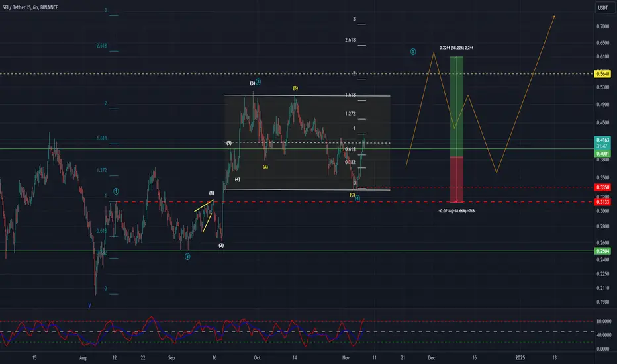Screen dimensions: 617x364
Task: Select the yellow (A) wave label
Action: [265, 167]
